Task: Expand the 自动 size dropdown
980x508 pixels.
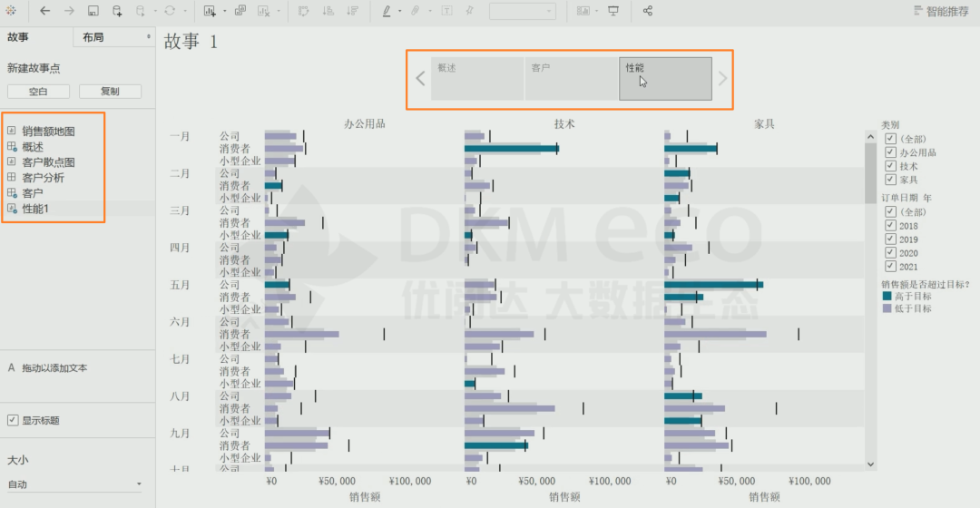Action: [x=74, y=484]
